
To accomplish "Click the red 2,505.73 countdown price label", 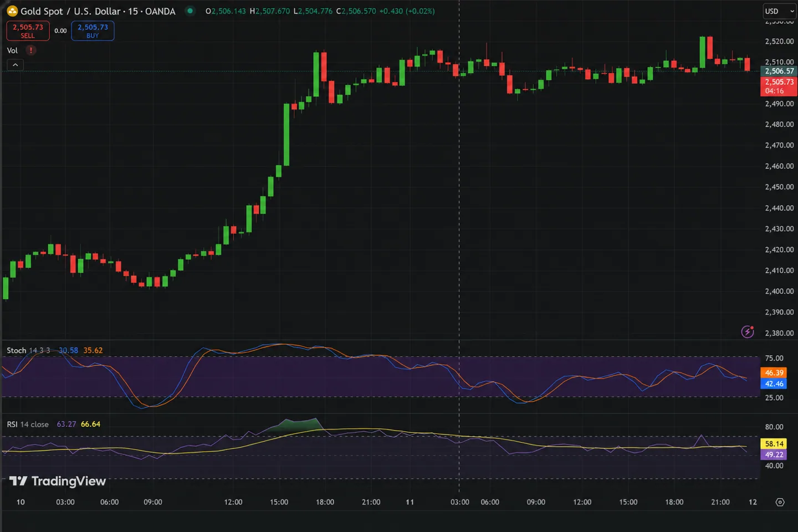I will 779,86.
